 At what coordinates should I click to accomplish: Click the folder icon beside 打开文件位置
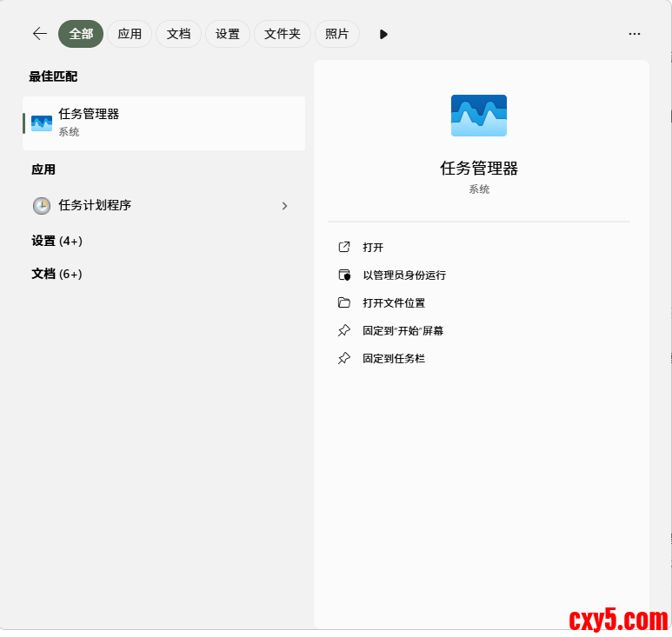[344, 303]
